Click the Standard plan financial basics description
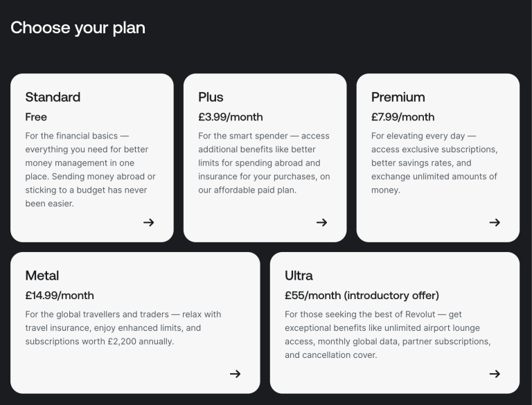Image resolution: width=532 pixels, height=405 pixels. [90, 170]
